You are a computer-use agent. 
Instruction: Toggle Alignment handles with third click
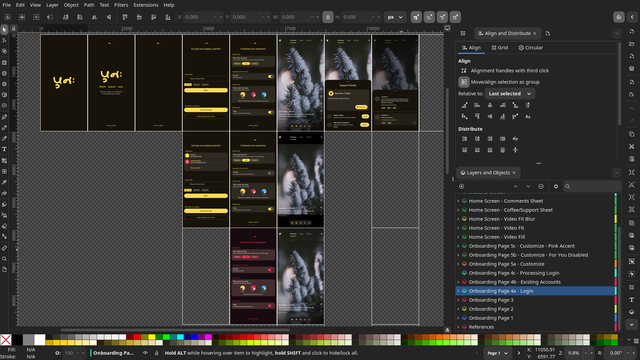click(464, 71)
